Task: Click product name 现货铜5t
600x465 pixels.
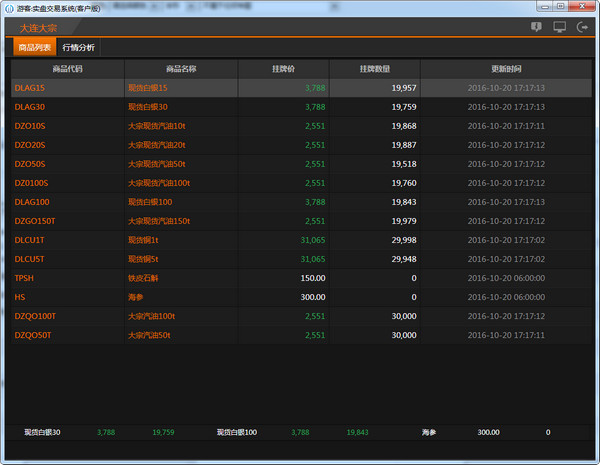Action: [143, 259]
